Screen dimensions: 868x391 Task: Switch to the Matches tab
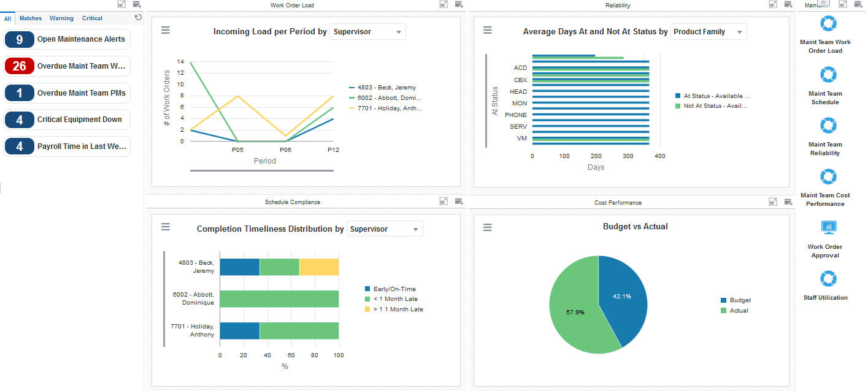click(31, 18)
